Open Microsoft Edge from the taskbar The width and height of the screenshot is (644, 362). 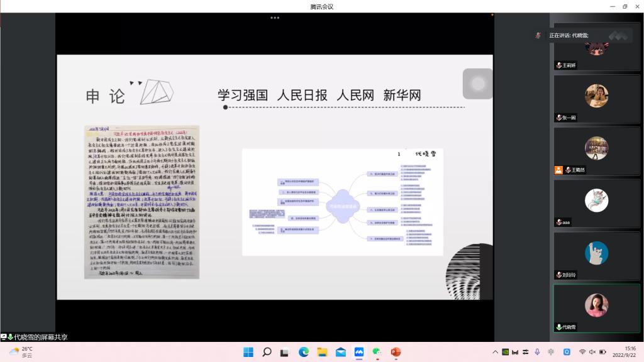[303, 352]
